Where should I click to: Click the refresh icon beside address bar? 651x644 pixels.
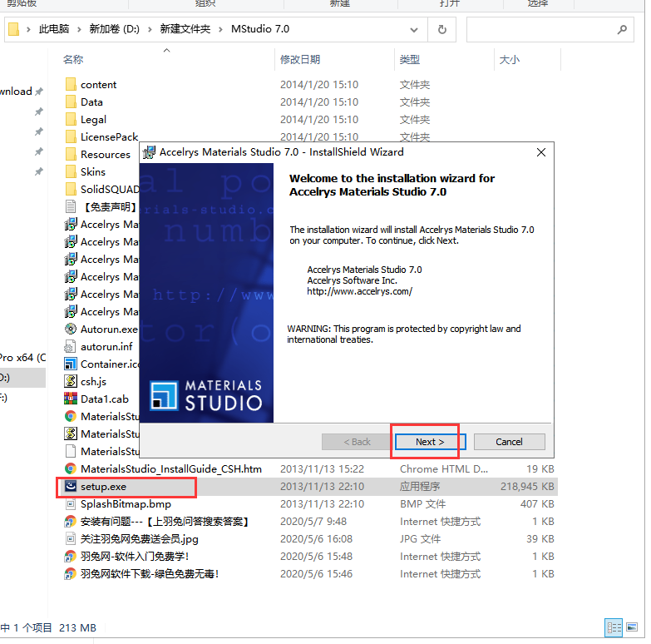442,29
